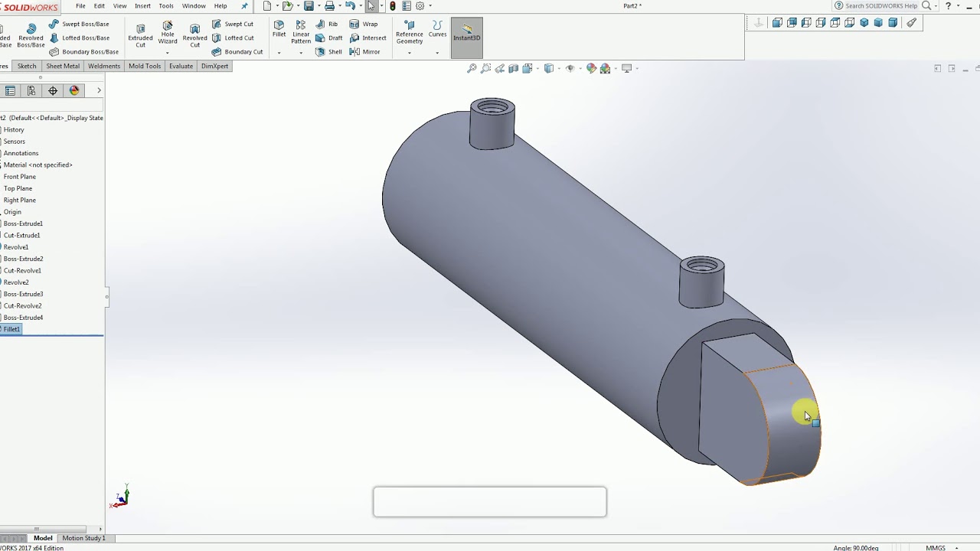Click the Zoom to Fit icon
This screenshot has width=980, height=551.
pos(472,68)
